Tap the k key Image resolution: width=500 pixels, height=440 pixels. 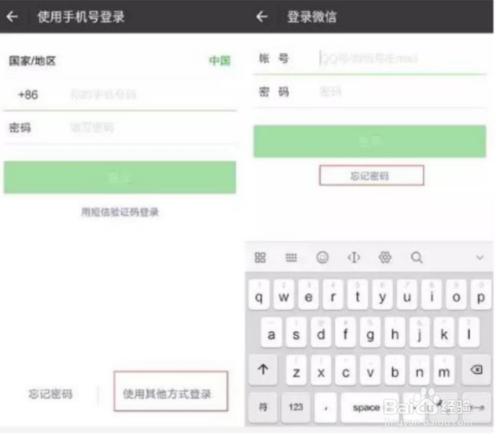[x=444, y=333]
